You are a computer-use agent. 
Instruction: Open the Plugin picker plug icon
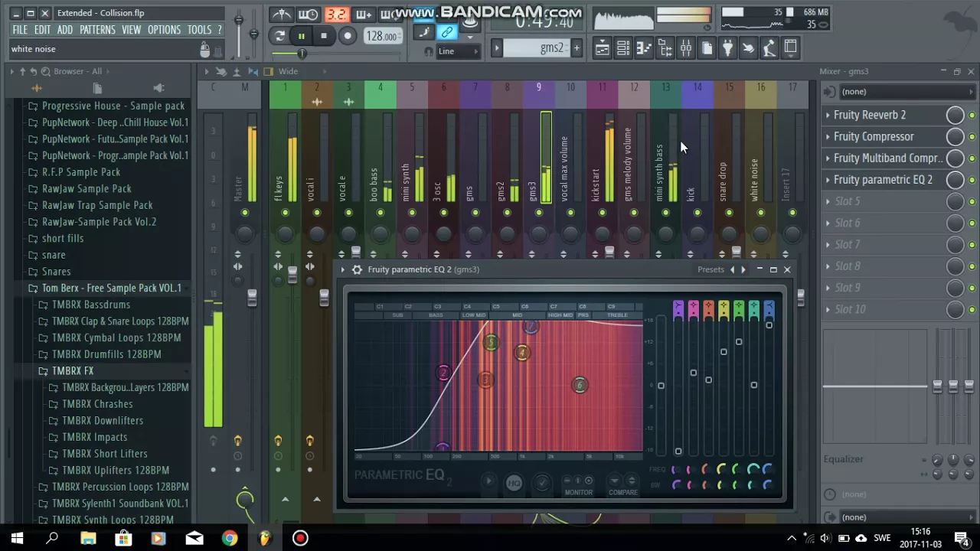727,48
